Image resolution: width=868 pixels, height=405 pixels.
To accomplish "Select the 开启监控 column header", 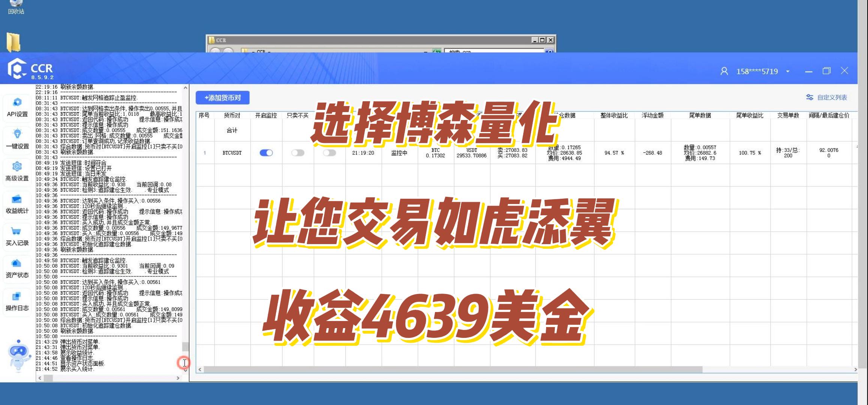I will coord(266,115).
